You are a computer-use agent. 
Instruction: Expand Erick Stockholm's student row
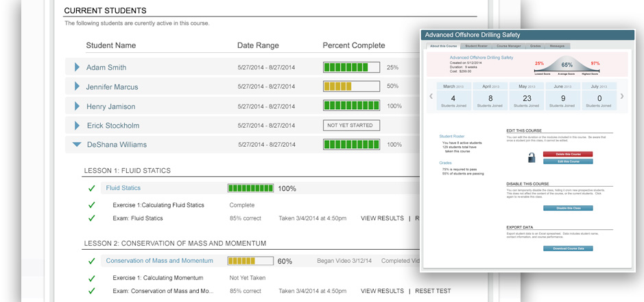(77, 126)
